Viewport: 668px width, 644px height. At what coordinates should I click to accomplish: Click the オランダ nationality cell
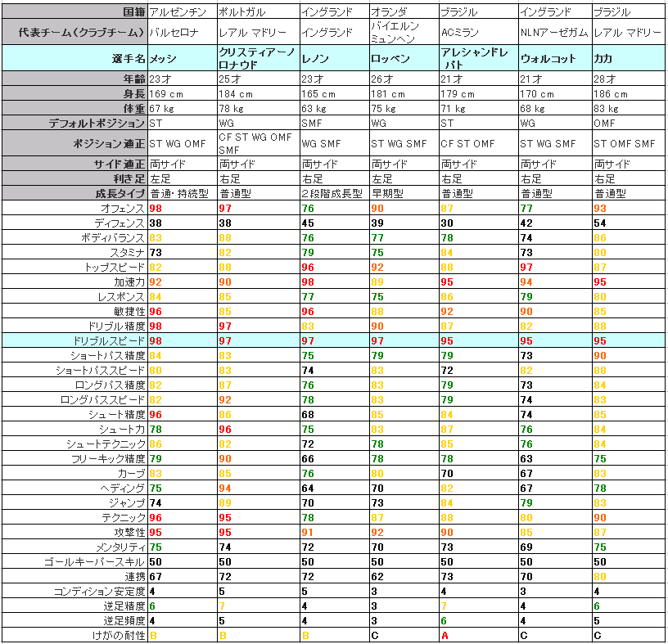coord(403,12)
